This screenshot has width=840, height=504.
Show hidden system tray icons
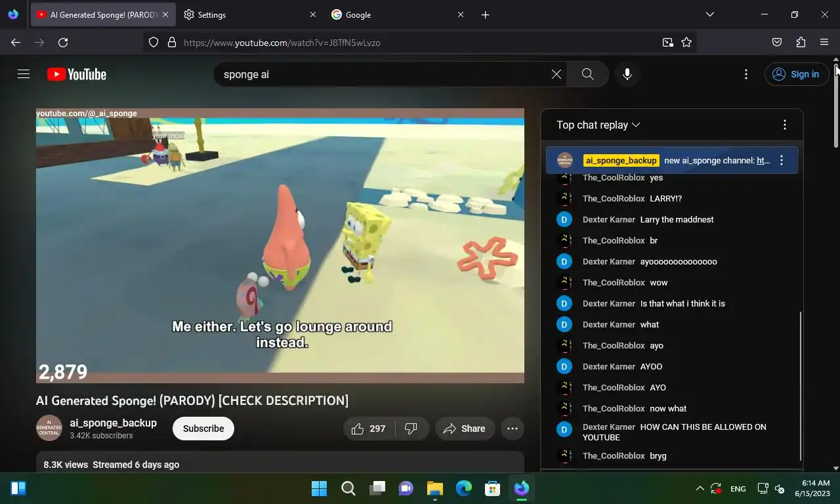coord(700,489)
